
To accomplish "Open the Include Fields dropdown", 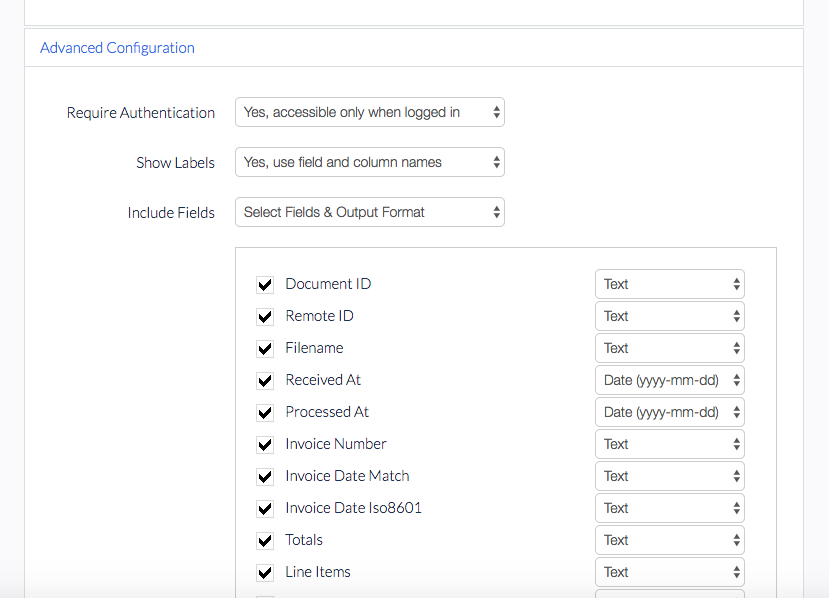I will pyautogui.click(x=370, y=212).
